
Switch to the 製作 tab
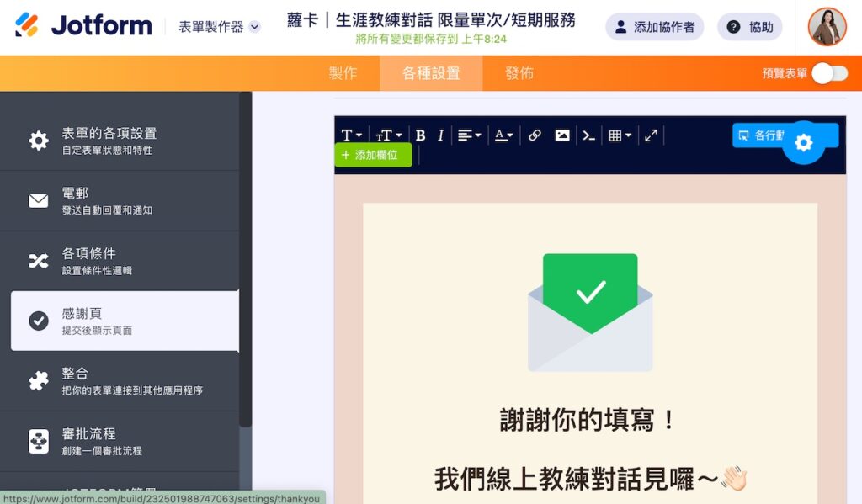(343, 73)
